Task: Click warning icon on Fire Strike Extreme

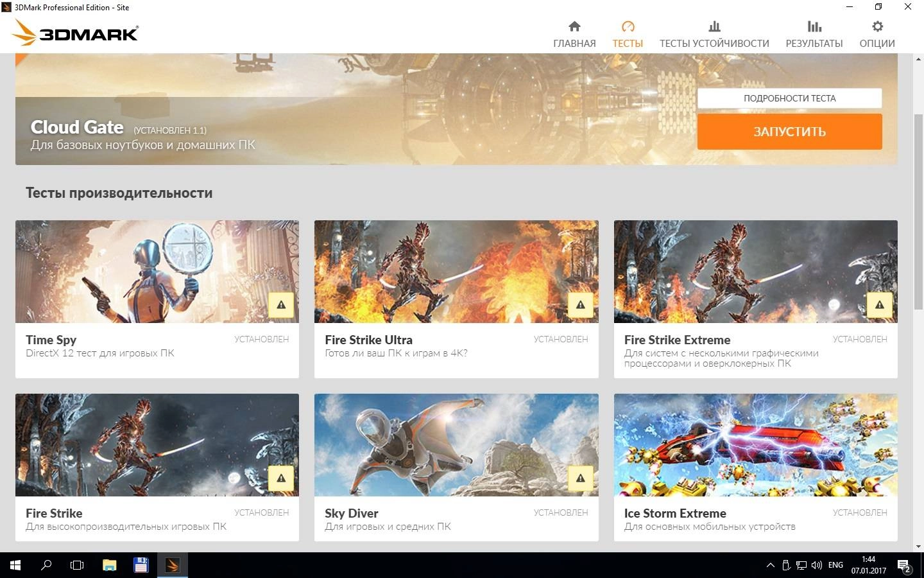Action: click(880, 305)
